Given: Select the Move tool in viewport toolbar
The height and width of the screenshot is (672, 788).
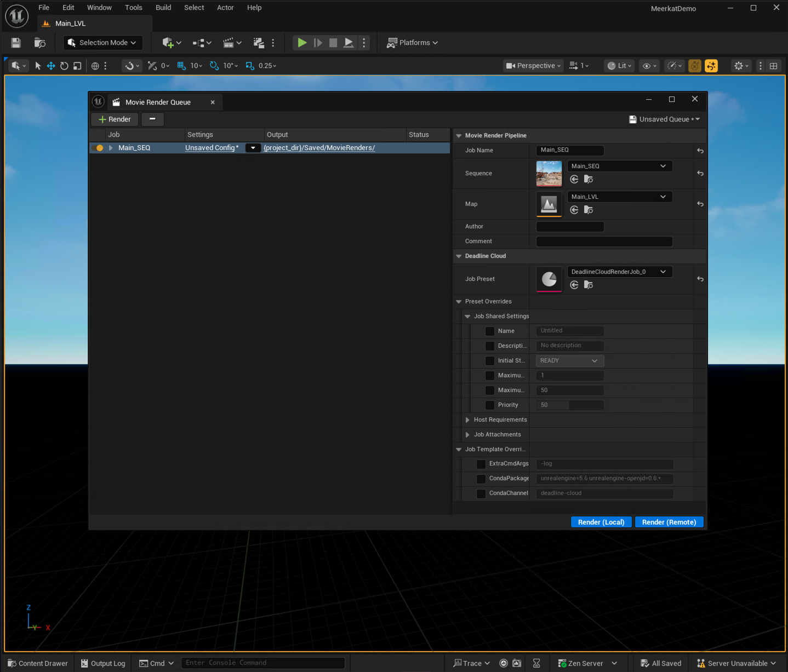Looking at the screenshot, I should point(50,65).
